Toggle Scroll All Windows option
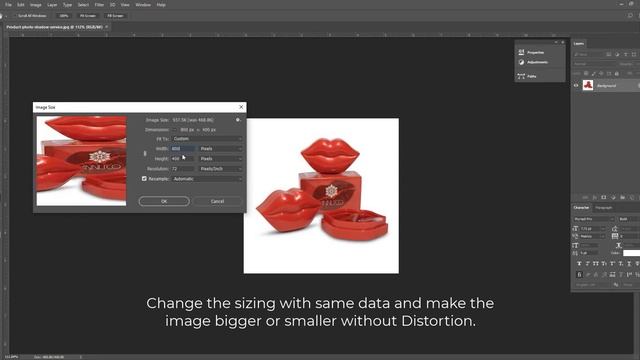 pos(31,16)
